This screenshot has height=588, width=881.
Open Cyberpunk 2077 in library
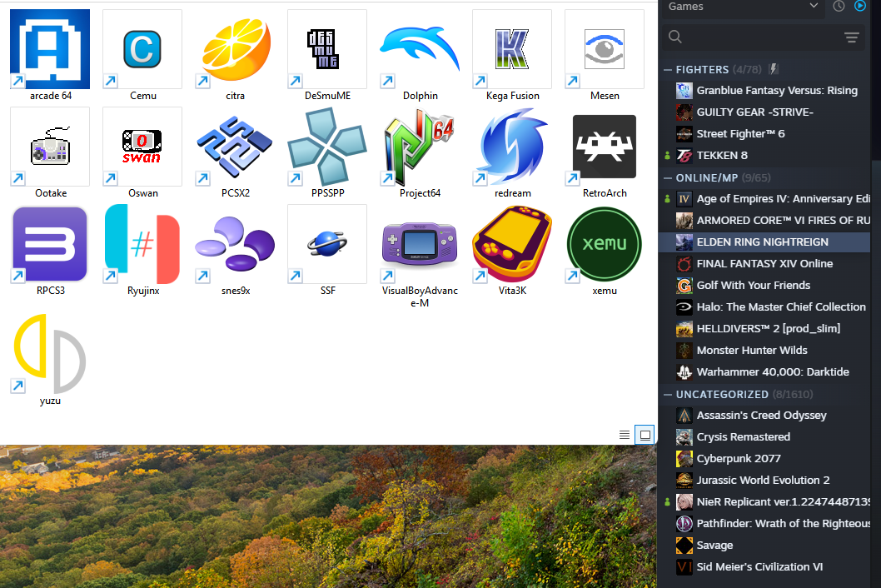tap(764, 459)
